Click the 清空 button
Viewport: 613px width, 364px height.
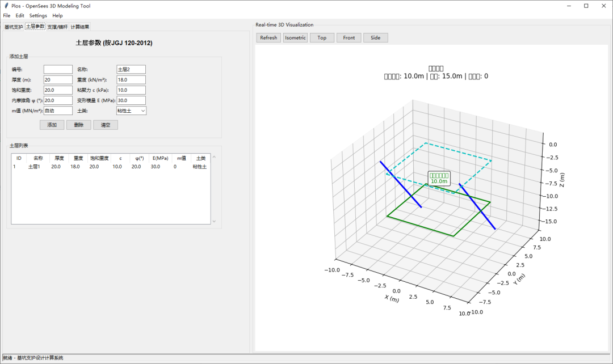click(106, 125)
